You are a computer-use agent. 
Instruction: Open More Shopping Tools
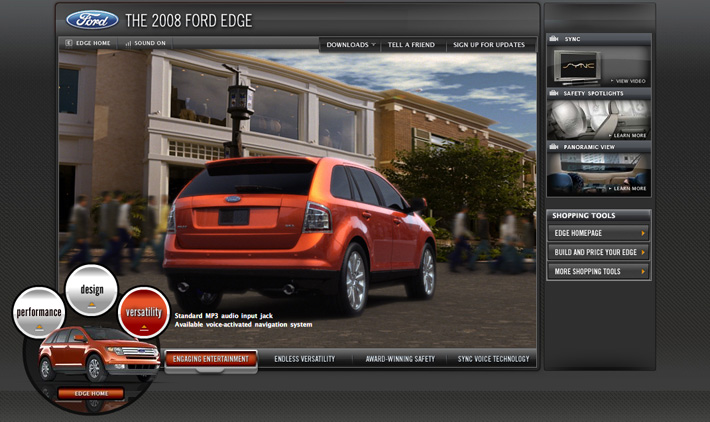[599, 272]
